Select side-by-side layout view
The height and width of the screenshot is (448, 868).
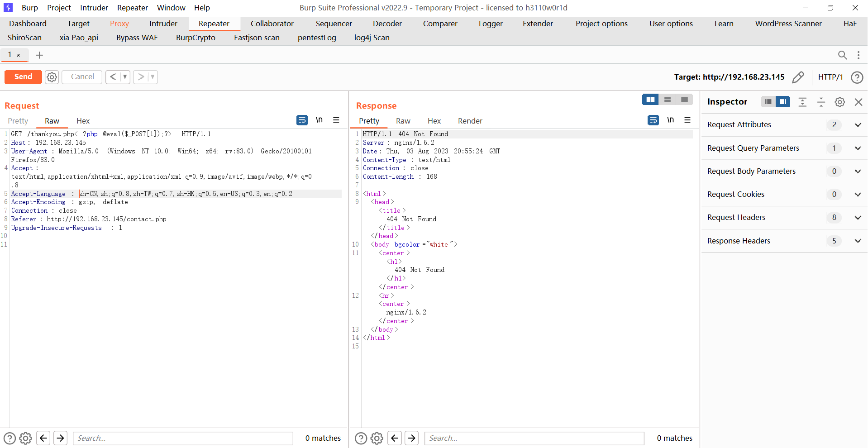click(650, 100)
